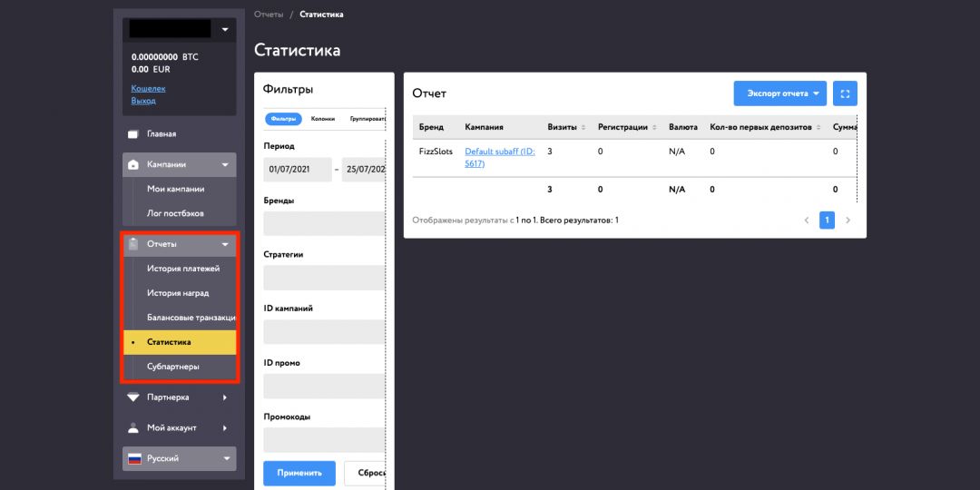The width and height of the screenshot is (980, 490).
Task: Sort table by Визиты column arrows
Action: tap(583, 128)
